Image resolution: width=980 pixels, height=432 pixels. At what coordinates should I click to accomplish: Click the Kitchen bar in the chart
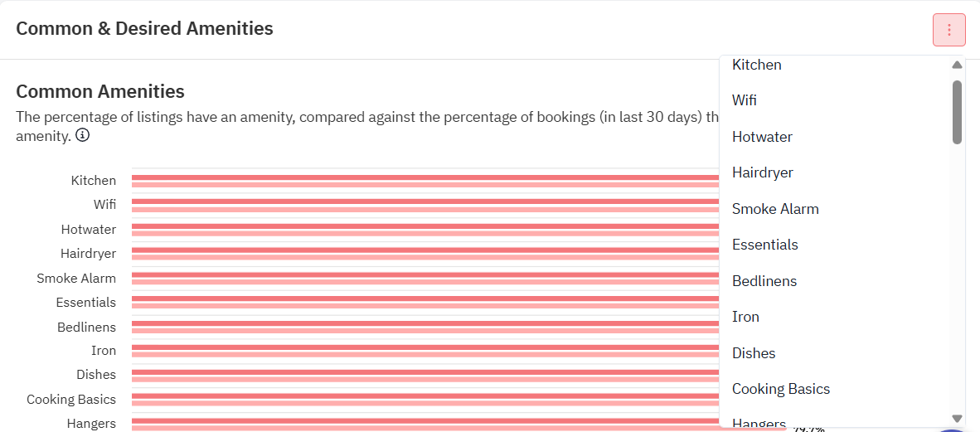coord(425,181)
